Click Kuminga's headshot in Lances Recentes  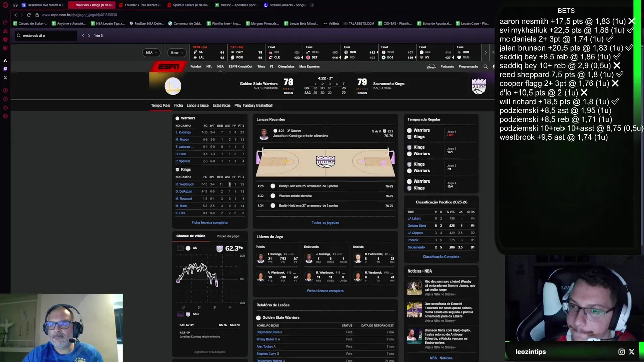[264, 134]
